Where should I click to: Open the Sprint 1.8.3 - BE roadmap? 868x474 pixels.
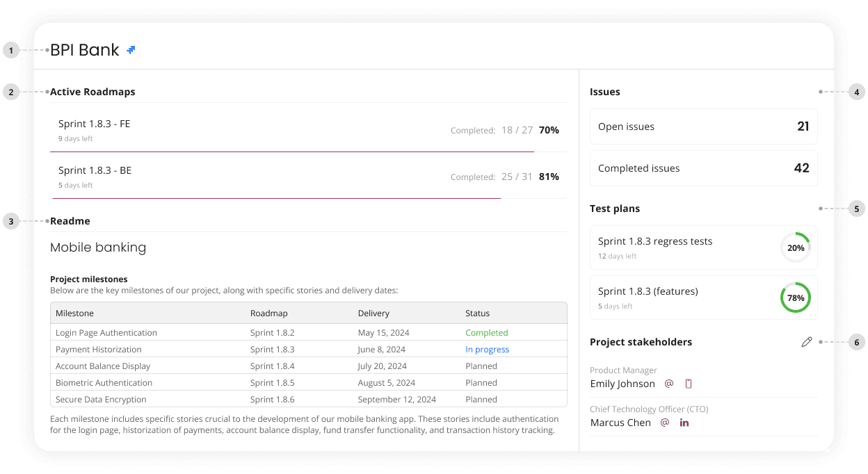(x=309, y=177)
